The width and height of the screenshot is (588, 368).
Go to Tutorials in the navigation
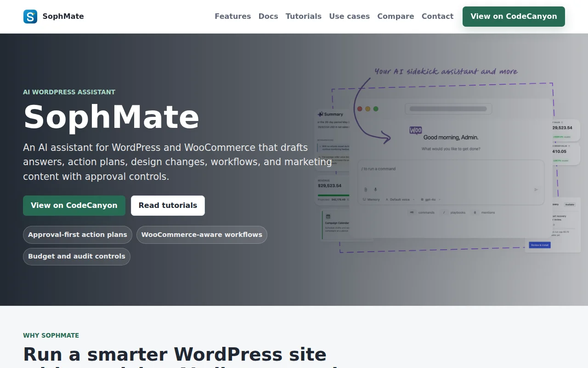(304, 17)
